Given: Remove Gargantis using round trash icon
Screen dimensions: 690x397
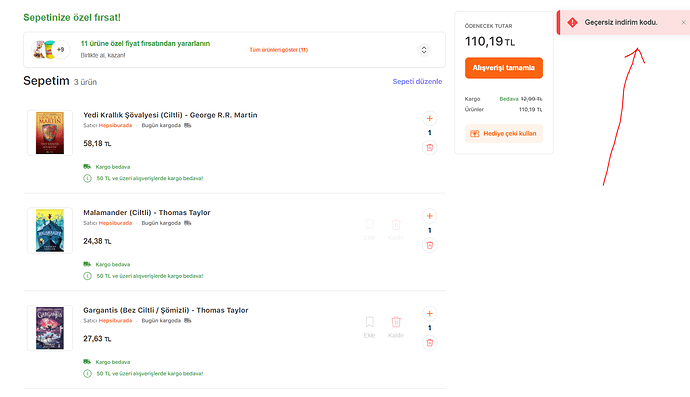Looking at the screenshot, I should (x=429, y=343).
